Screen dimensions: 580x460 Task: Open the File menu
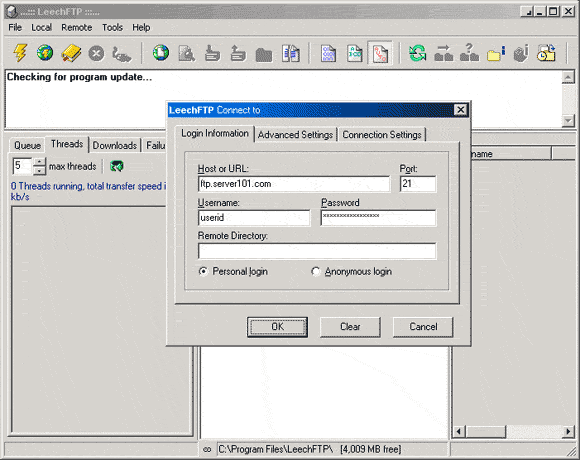[15, 28]
